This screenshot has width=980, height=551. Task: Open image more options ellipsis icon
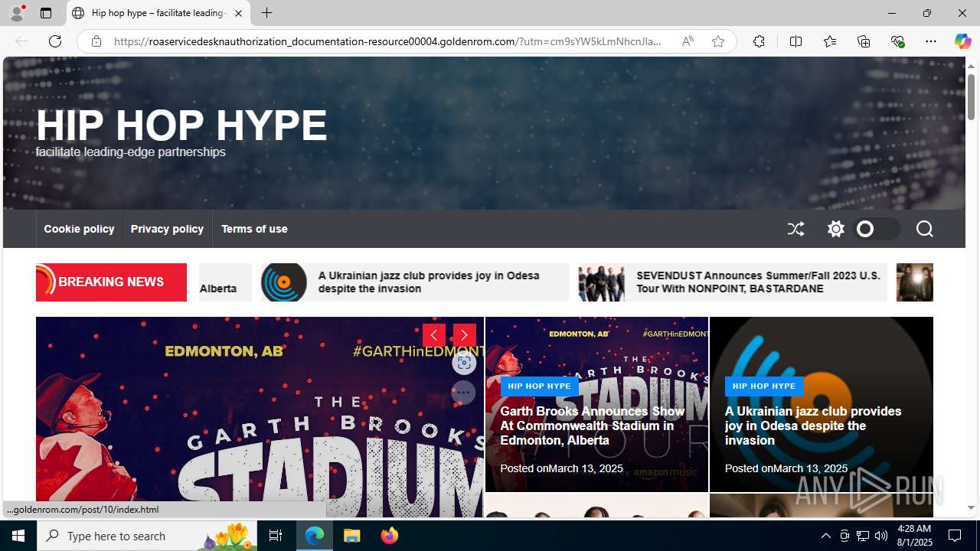(x=463, y=393)
